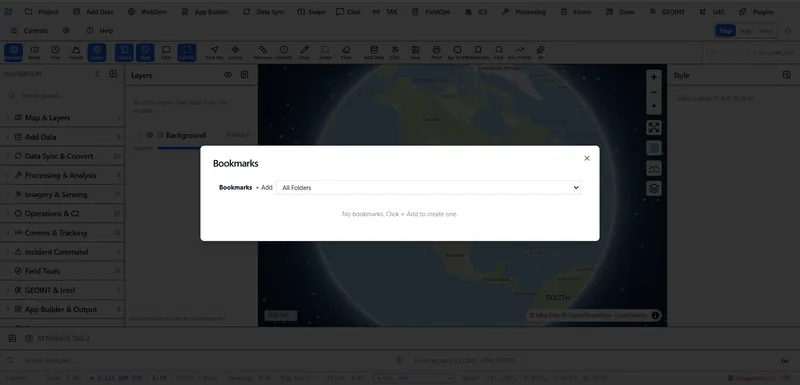Image resolution: width=800 pixels, height=385 pixels.
Task: Click the Find magnifier toolbar icon
Action: [498, 53]
